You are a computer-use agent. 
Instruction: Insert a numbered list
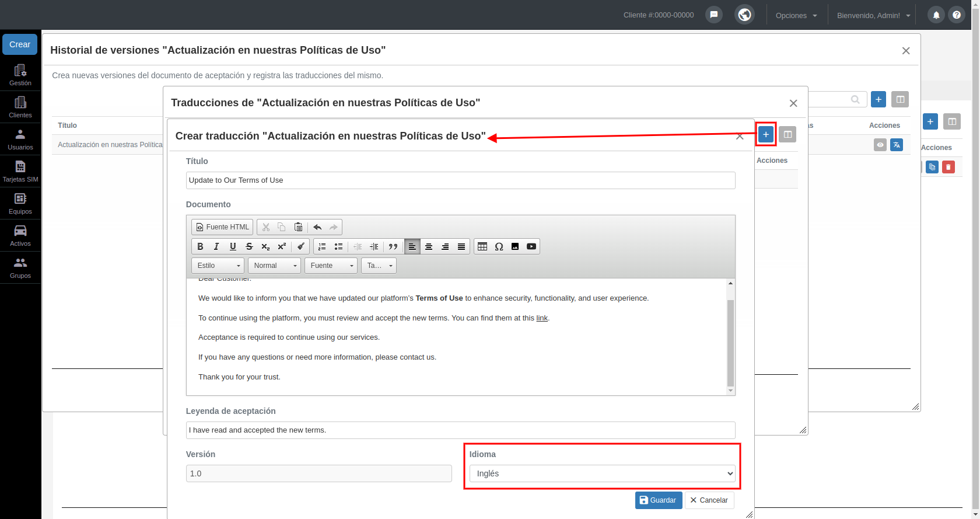tap(322, 246)
